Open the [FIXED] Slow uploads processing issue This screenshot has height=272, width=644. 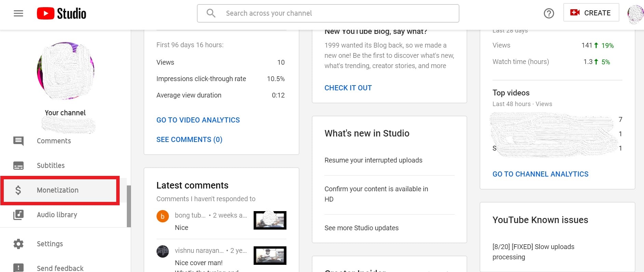point(533,252)
